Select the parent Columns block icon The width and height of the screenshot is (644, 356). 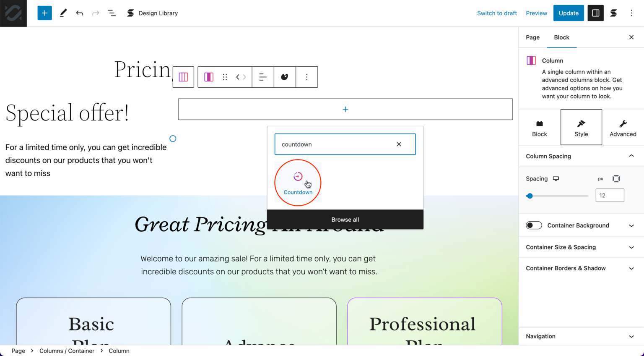click(183, 77)
